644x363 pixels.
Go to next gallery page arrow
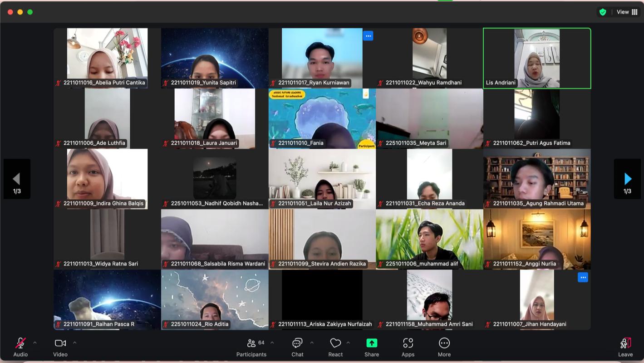[627, 179]
